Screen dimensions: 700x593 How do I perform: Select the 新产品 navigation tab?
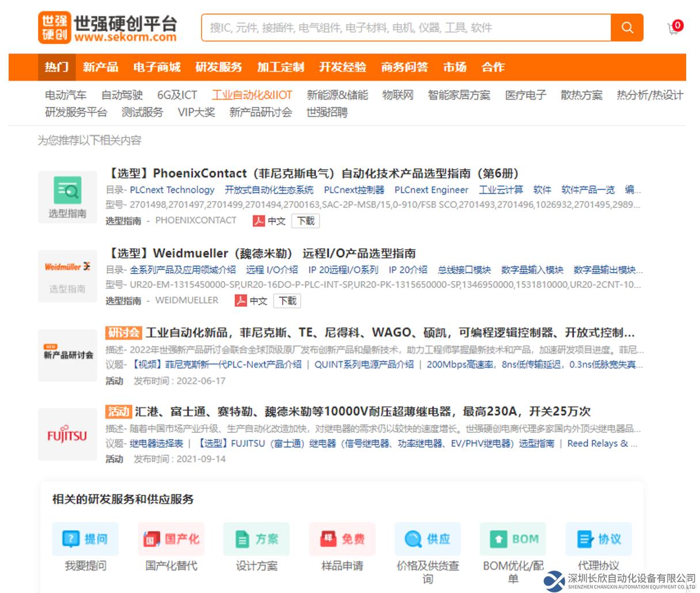coord(100,67)
